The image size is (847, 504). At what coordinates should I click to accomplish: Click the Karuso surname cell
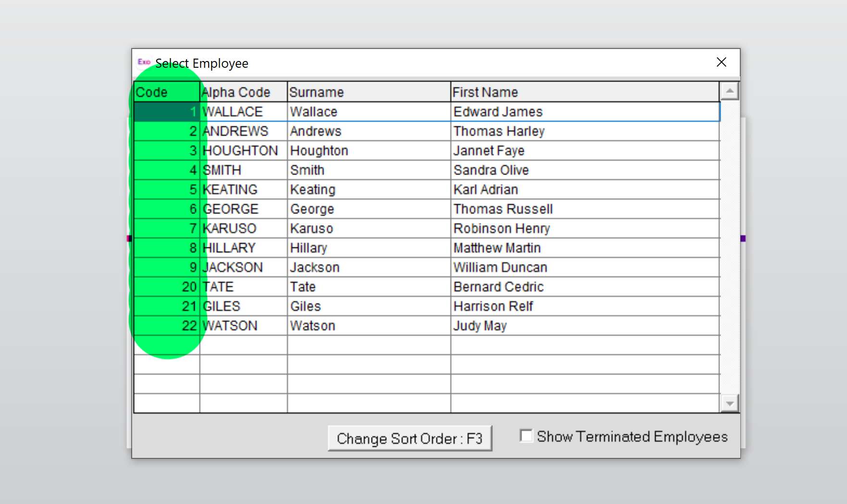311,229
